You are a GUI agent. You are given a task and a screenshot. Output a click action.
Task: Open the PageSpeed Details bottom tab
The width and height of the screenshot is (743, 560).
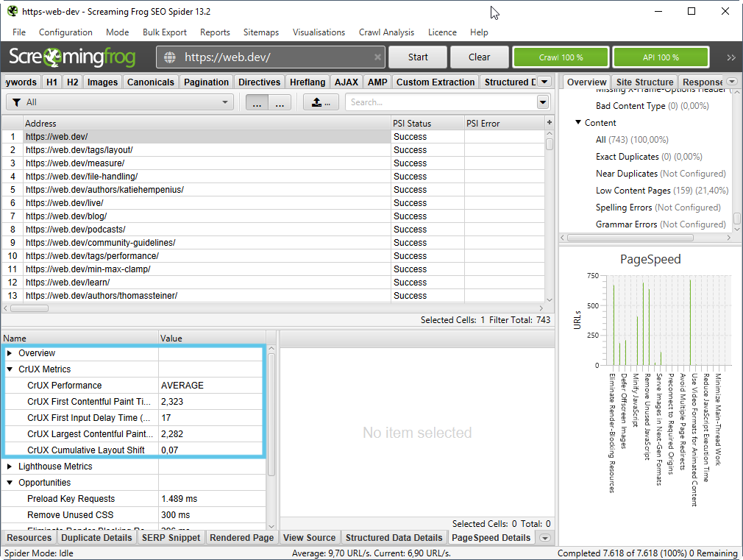click(x=491, y=538)
